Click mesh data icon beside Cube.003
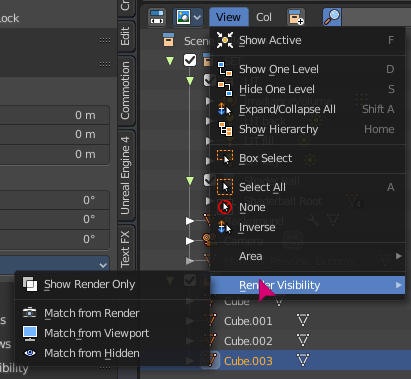This screenshot has height=379, width=411. pyautogui.click(x=303, y=360)
